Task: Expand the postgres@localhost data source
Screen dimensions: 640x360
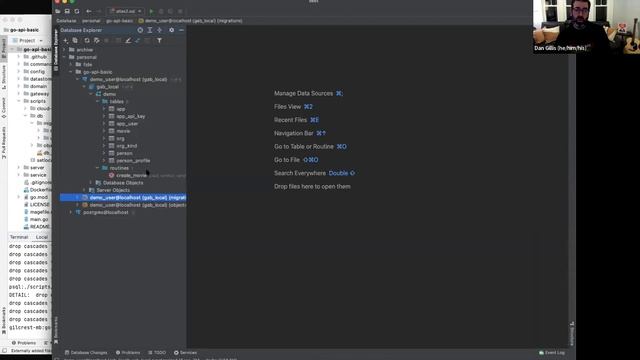Action: click(71, 212)
